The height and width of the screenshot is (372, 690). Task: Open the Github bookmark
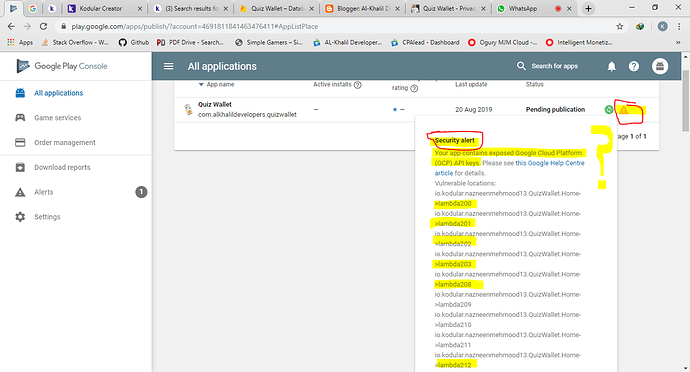point(134,43)
